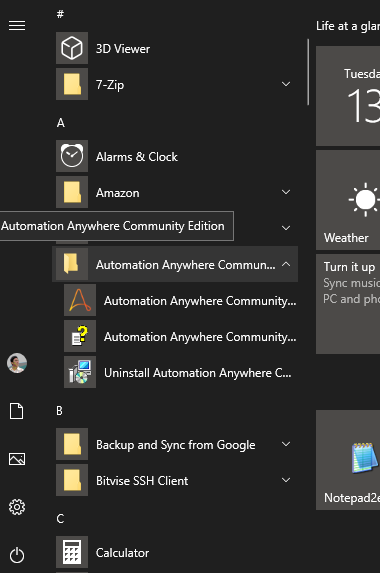
Task: Open the hamburger menu at top left
Action: [17, 25]
